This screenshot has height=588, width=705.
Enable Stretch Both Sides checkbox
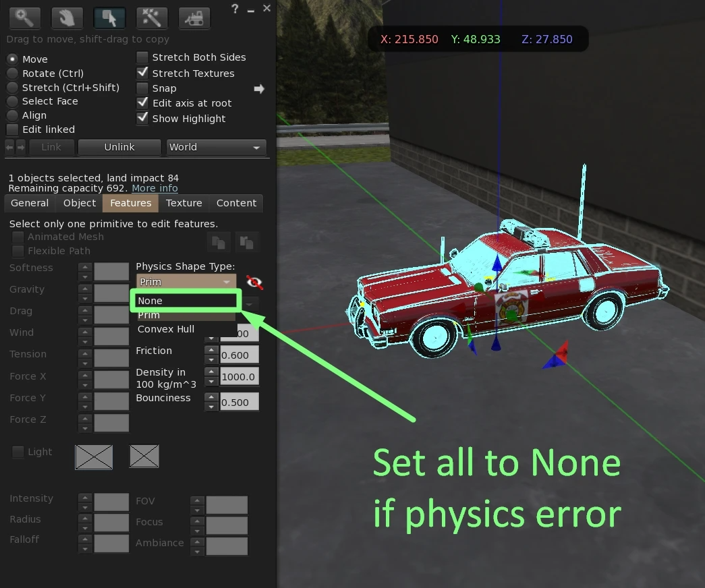click(x=142, y=57)
